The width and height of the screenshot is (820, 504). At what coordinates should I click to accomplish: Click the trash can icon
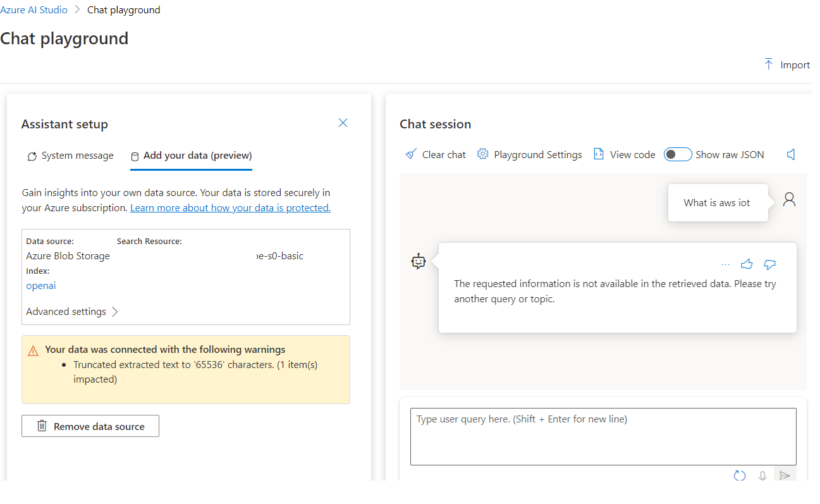click(x=42, y=426)
